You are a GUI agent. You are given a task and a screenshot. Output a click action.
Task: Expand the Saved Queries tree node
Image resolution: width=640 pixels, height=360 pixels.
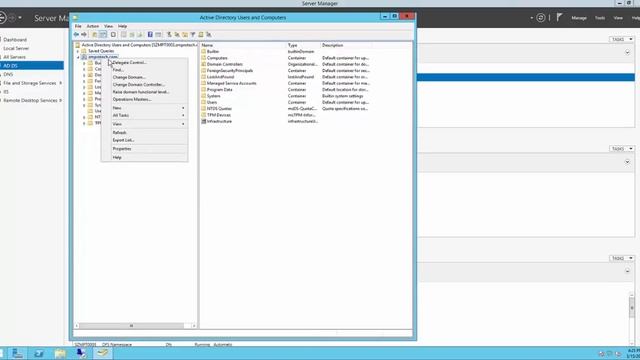click(78, 51)
